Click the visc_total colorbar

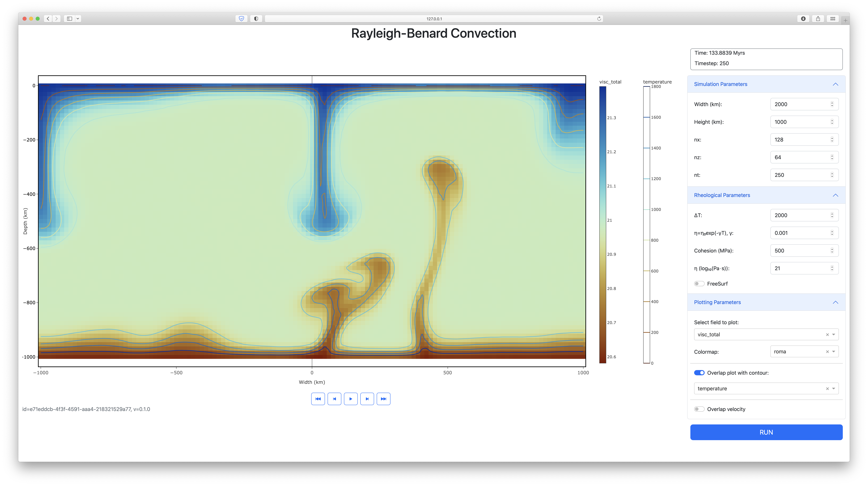tap(602, 225)
